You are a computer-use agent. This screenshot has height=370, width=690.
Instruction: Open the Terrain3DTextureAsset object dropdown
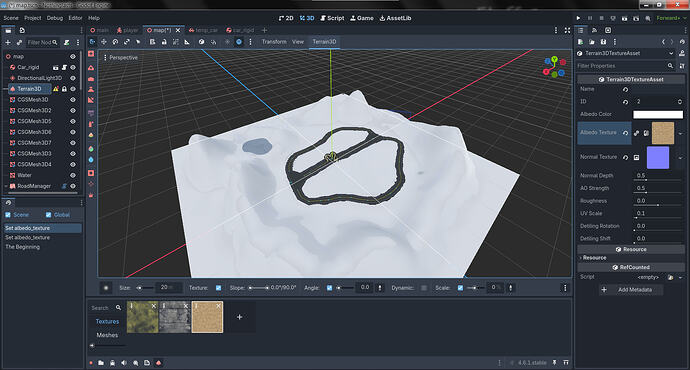[x=625, y=53]
